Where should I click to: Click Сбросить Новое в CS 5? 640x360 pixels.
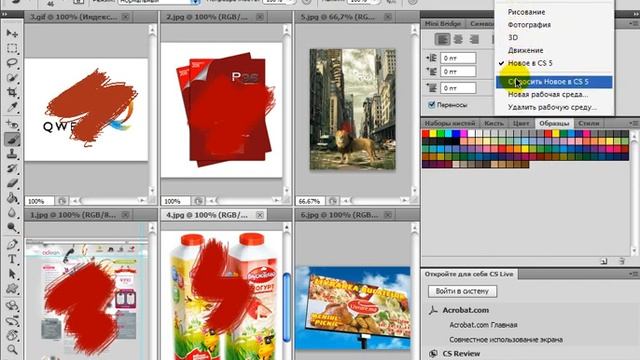[554, 82]
